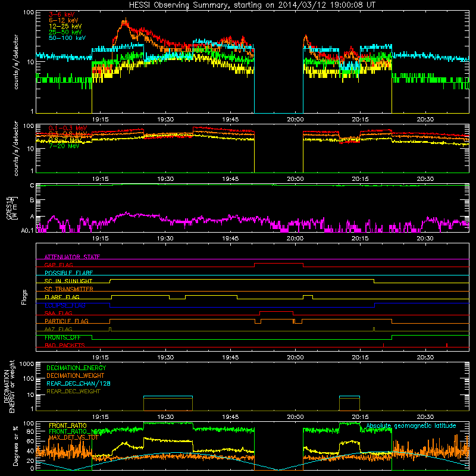Screen dimensions: 476x476
Task: Click the AAZ_FLAG label
Action: (58, 329)
